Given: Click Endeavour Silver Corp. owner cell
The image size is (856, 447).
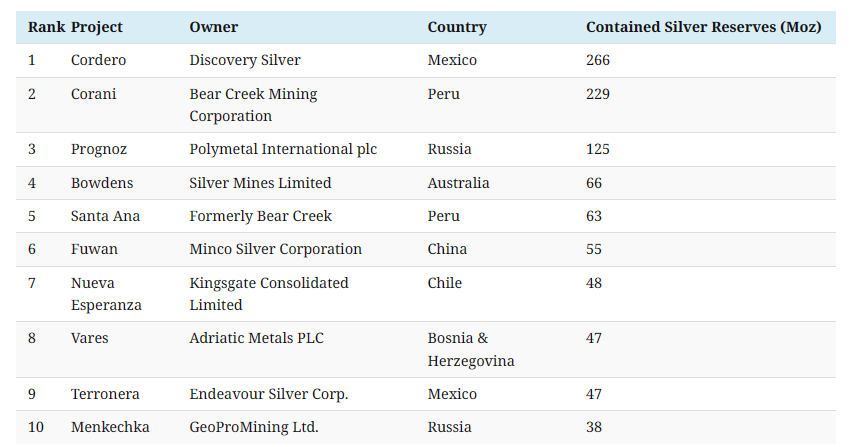Looking at the screenshot, I should [268, 394].
